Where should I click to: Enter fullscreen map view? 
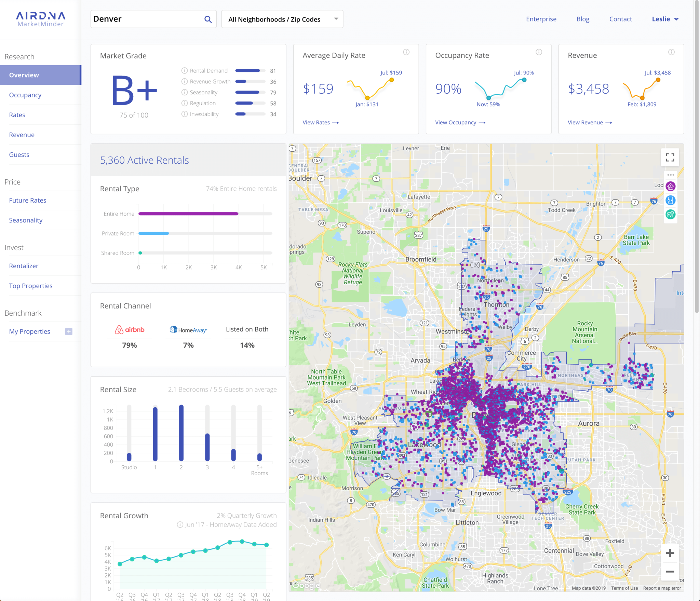pyautogui.click(x=670, y=157)
